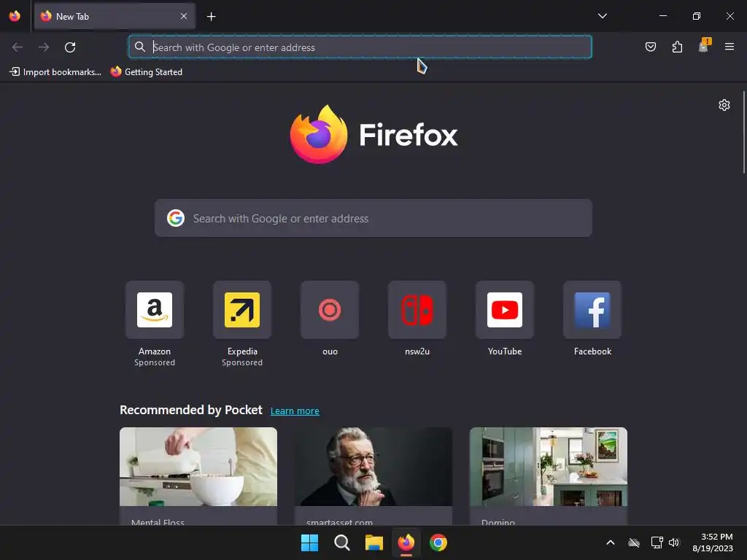Click Import bookmarks in bookmarks toolbar
The width and height of the screenshot is (747, 560).
55,72
